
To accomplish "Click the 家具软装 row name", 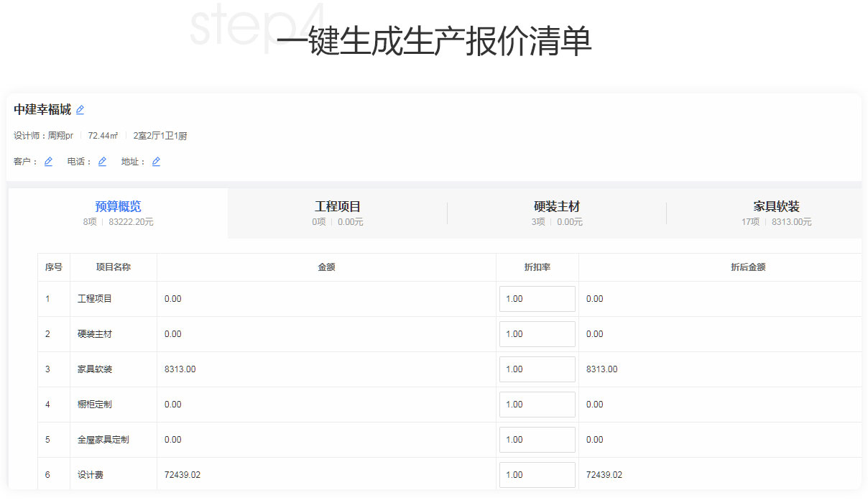I will (x=95, y=369).
